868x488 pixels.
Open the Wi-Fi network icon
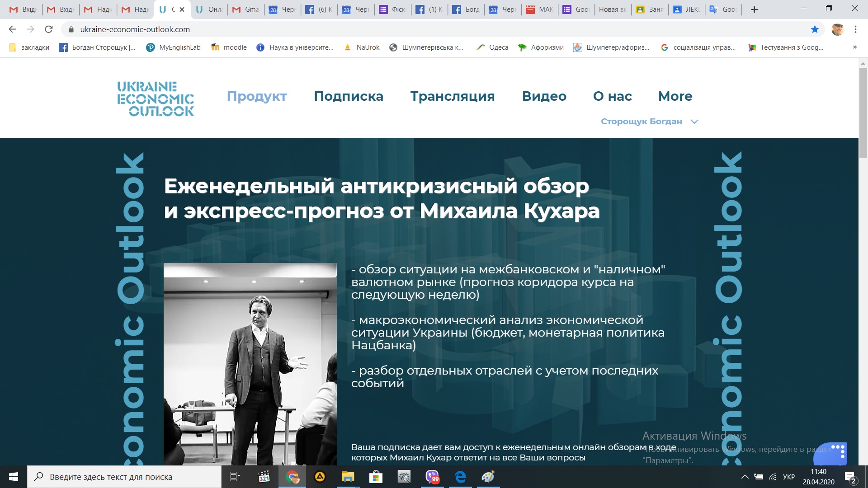[x=773, y=477]
